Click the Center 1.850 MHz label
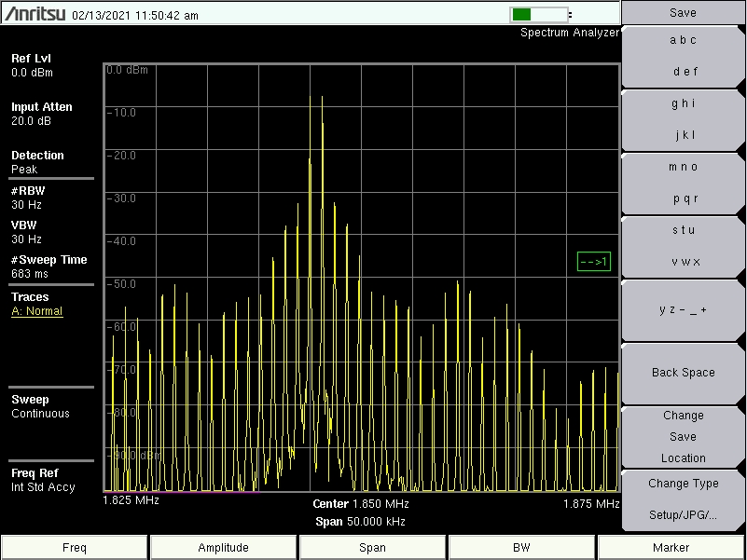 point(361,504)
